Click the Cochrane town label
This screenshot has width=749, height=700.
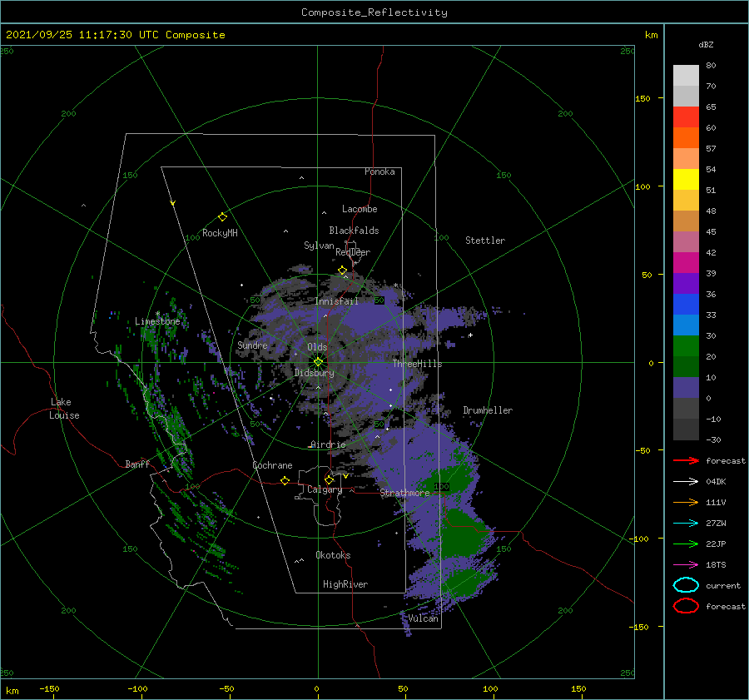272,465
